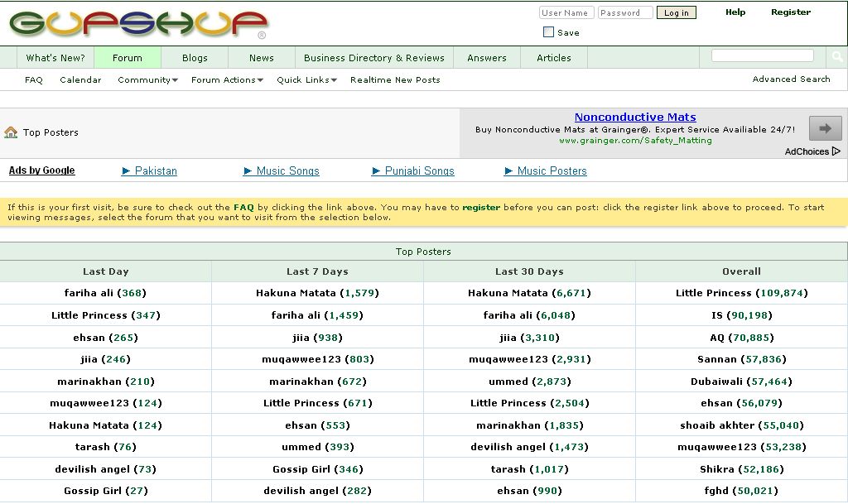The width and height of the screenshot is (848, 504).
Task: Click the ad's gray arrow button
Action: tap(825, 128)
